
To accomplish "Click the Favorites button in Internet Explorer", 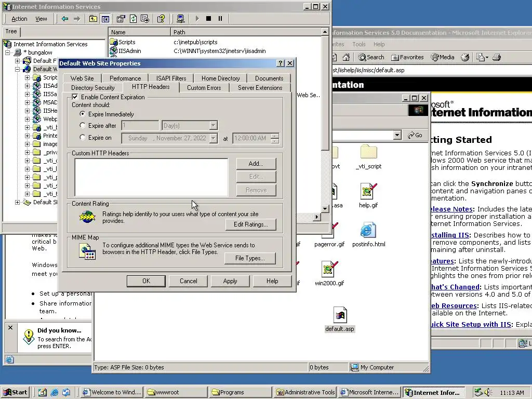I will [x=407, y=57].
